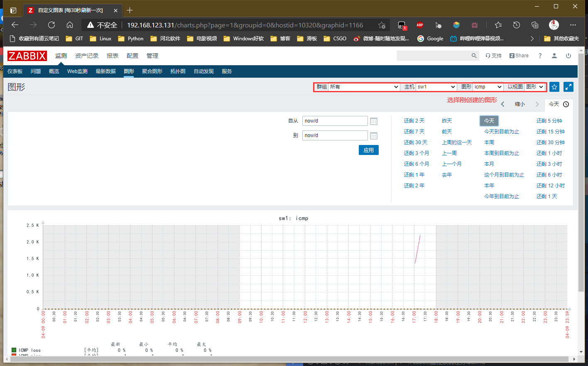Viewport: 588px width, 366px height.
Task: Toggle the 今天 time selector tab
Action: coord(559,104)
